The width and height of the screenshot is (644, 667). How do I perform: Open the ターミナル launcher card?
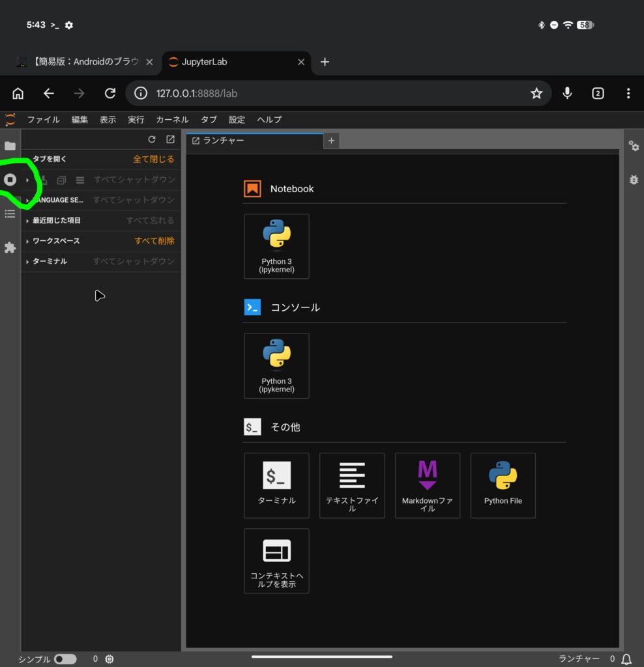[x=276, y=485]
